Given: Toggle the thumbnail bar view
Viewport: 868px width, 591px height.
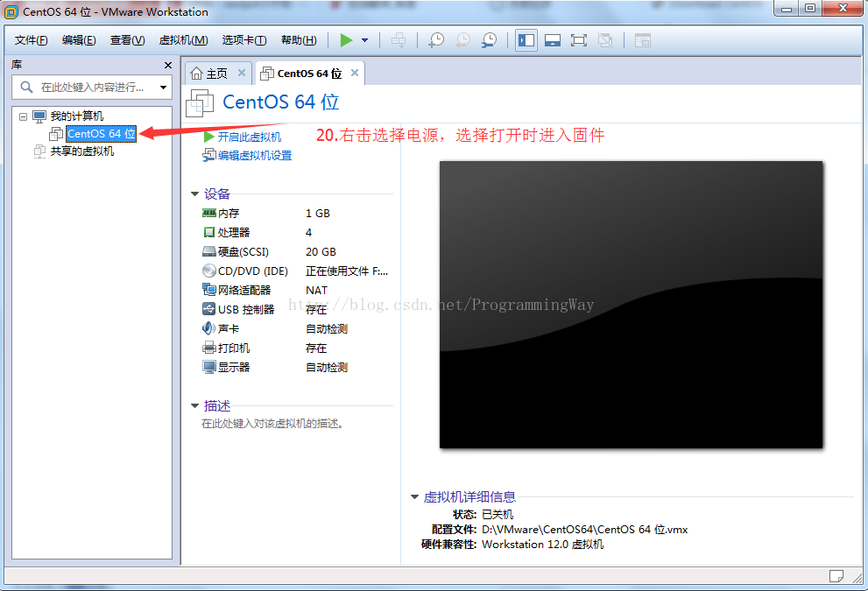Looking at the screenshot, I should point(552,40).
